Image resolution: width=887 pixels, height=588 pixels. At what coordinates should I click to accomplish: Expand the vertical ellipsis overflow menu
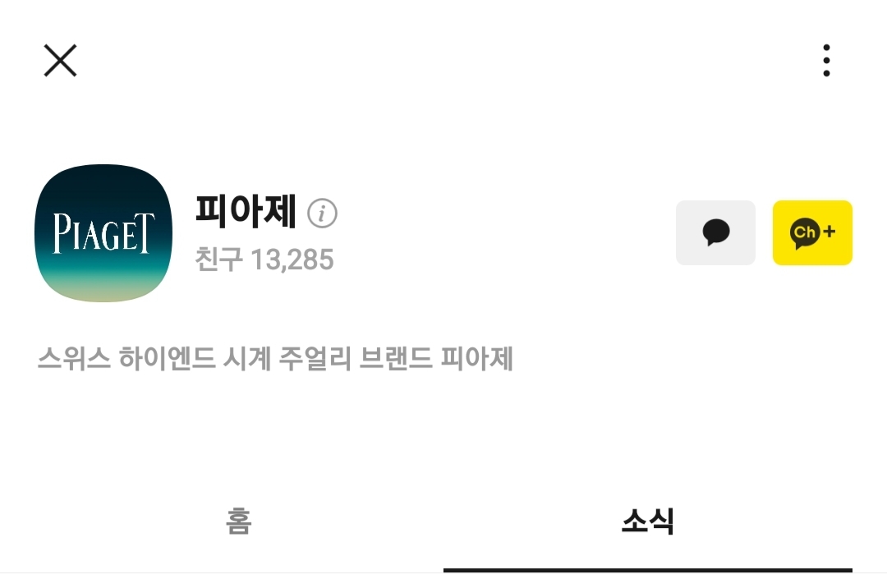(x=826, y=61)
